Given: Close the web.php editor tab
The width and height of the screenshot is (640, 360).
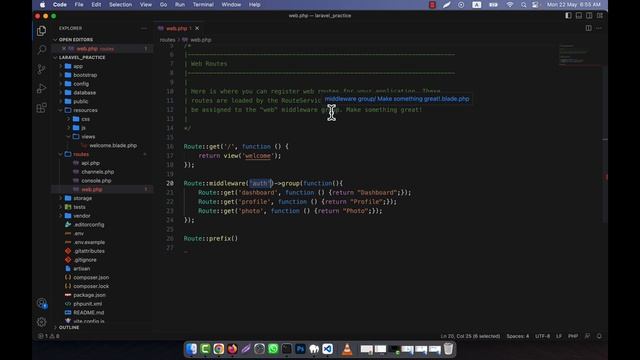Looking at the screenshot, I should point(197,28).
